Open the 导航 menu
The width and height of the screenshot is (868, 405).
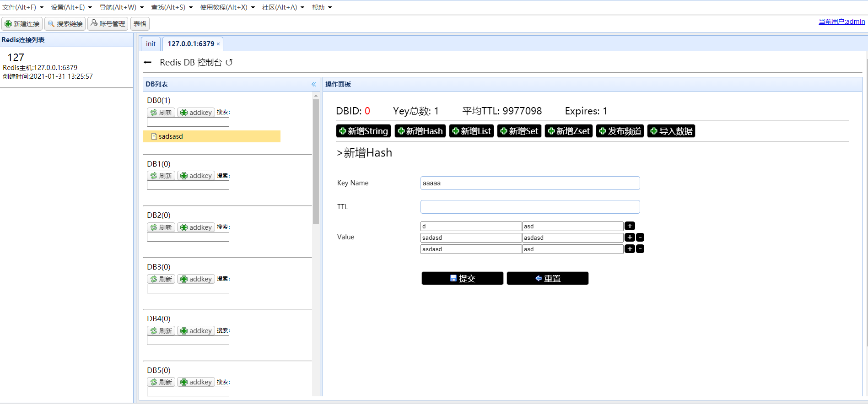click(121, 7)
